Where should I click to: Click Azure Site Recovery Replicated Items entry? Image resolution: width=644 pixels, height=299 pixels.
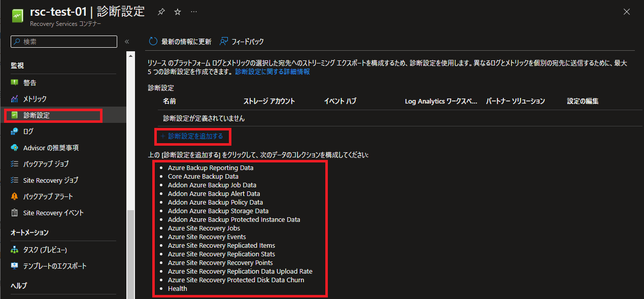tap(222, 245)
